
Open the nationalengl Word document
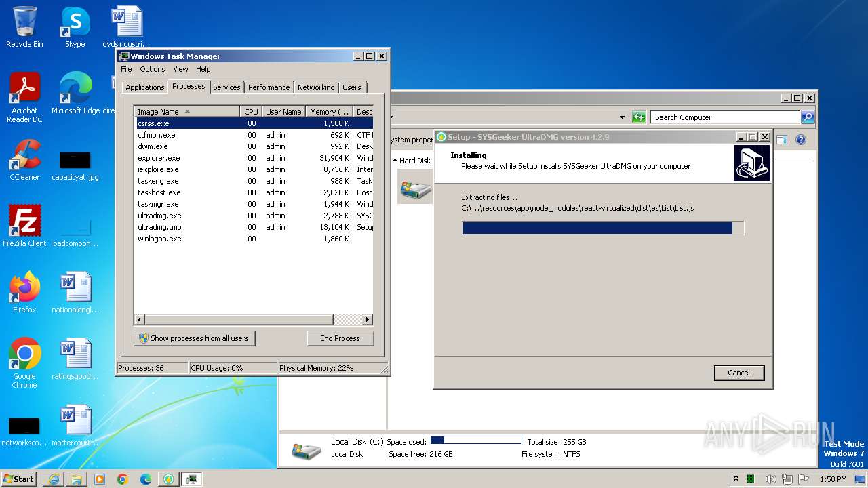point(75,292)
